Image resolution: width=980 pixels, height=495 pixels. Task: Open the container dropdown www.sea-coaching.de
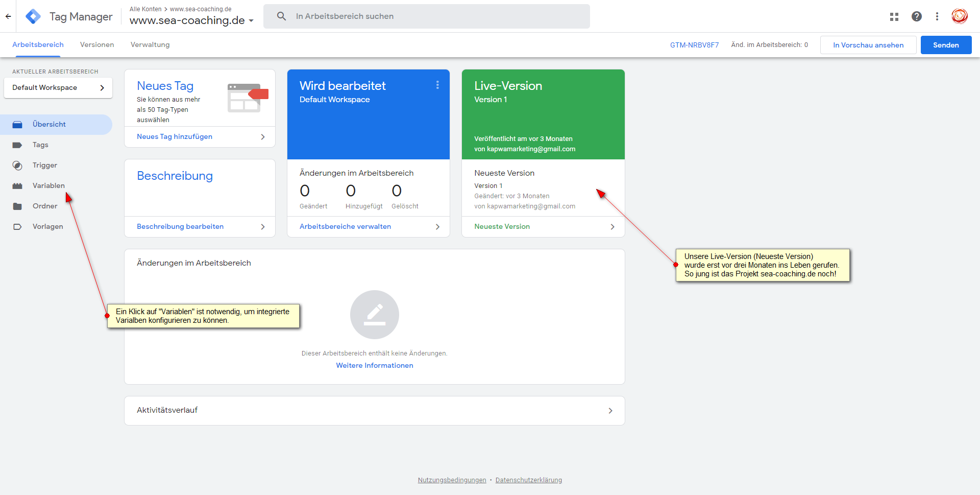[191, 20]
